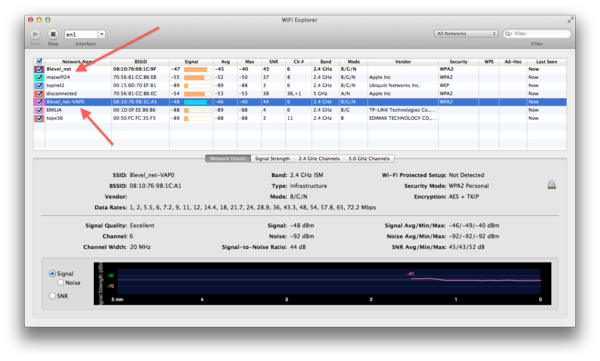Image resolution: width=600 pixels, height=361 pixels.
Task: Uncheck the EMILIA network checkbox
Action: pyautogui.click(x=39, y=110)
